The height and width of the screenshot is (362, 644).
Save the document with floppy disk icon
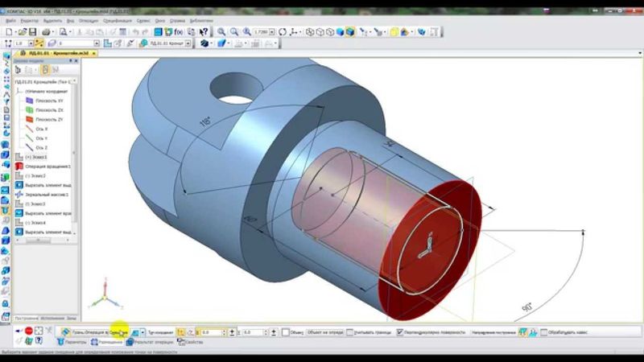[32, 31]
